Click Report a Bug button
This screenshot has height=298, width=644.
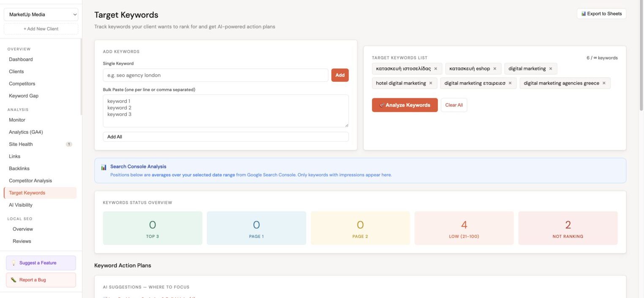coord(41,280)
